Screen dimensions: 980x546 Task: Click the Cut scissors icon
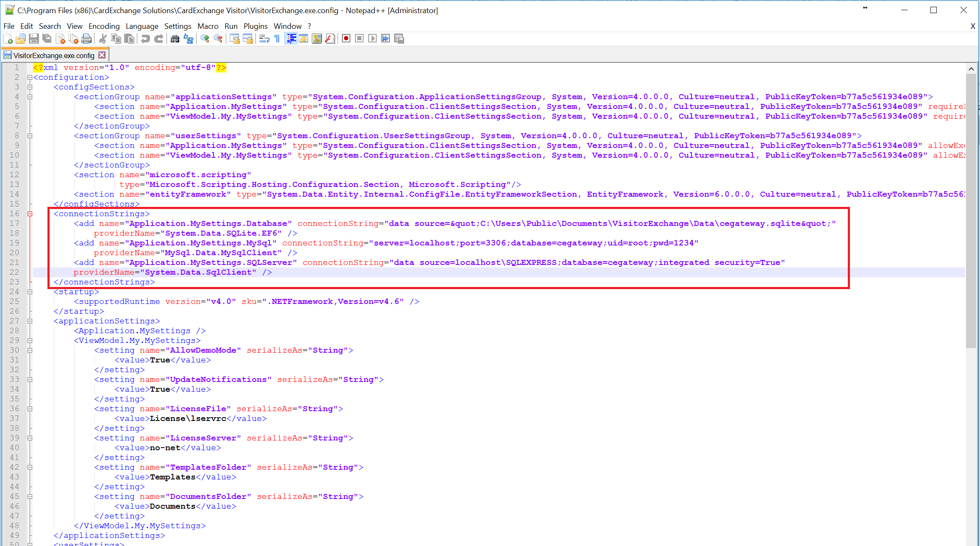[103, 39]
